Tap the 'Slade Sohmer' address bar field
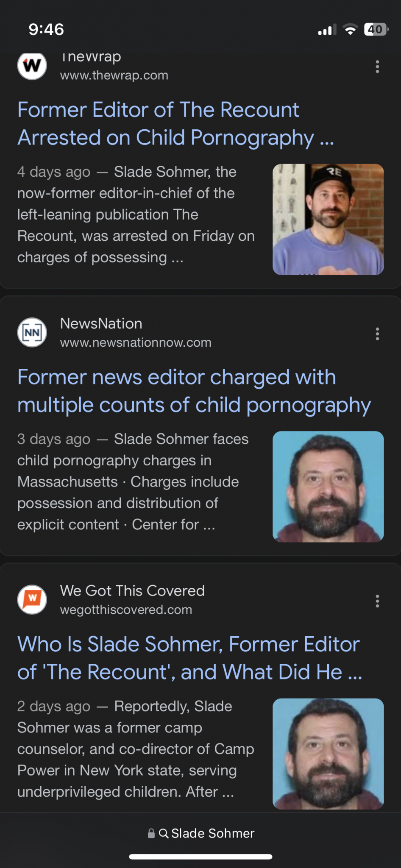401x868 pixels. 213,833
